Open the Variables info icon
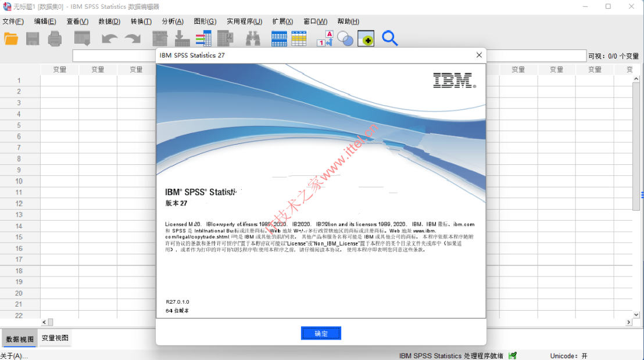Screen dimensions: 644x360 [x=203, y=38]
